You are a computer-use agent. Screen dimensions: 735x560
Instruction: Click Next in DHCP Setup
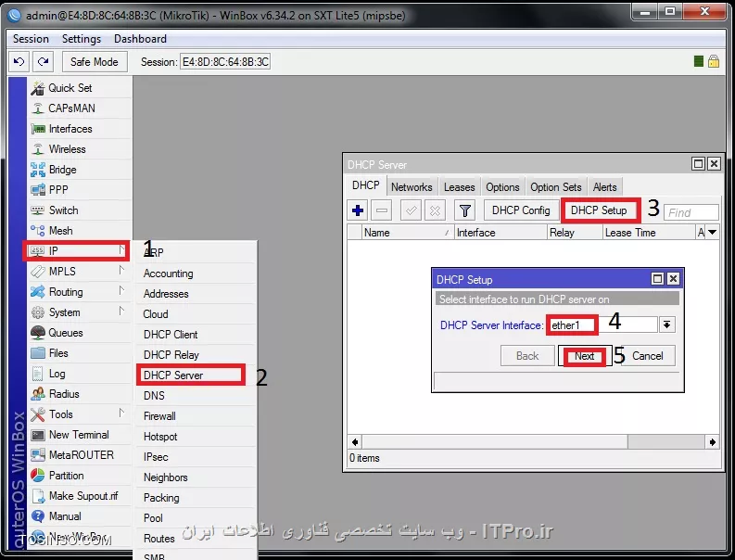coord(585,356)
